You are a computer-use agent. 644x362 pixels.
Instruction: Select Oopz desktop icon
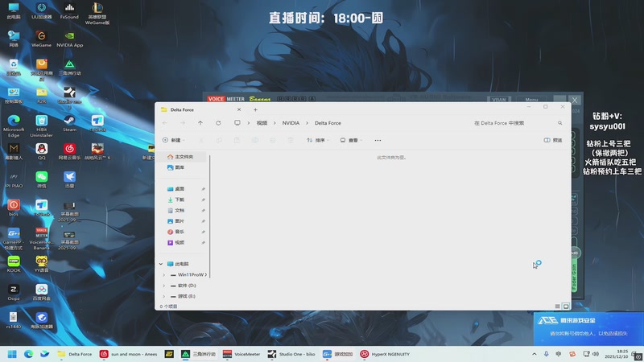pyautogui.click(x=14, y=293)
